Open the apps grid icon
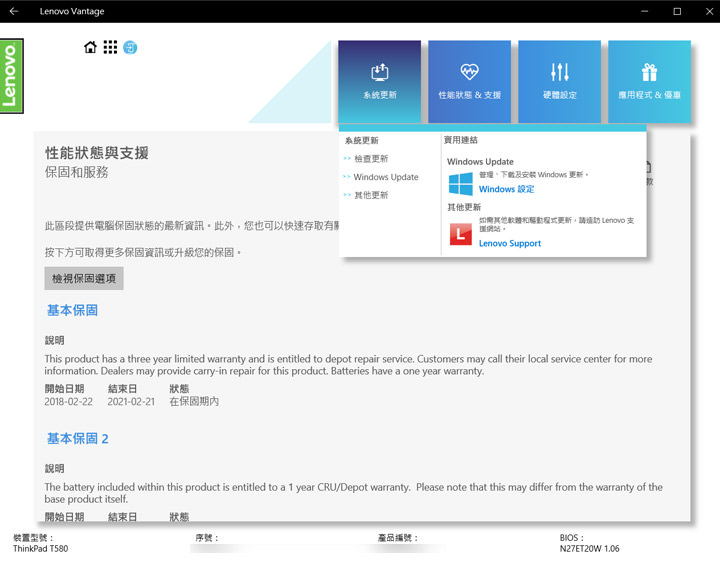This screenshot has height=563, width=720. pos(110,48)
